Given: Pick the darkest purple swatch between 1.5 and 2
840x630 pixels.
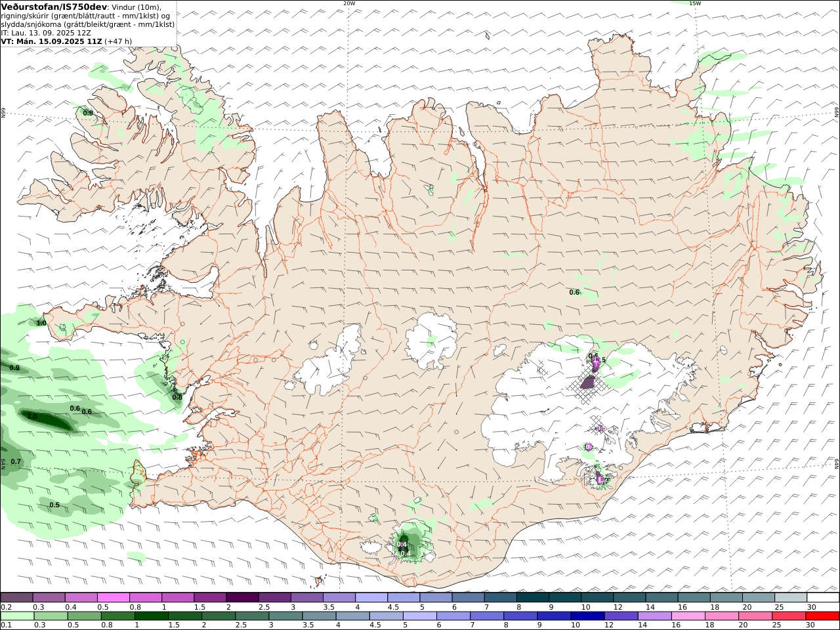Looking at the screenshot, I should (242, 598).
